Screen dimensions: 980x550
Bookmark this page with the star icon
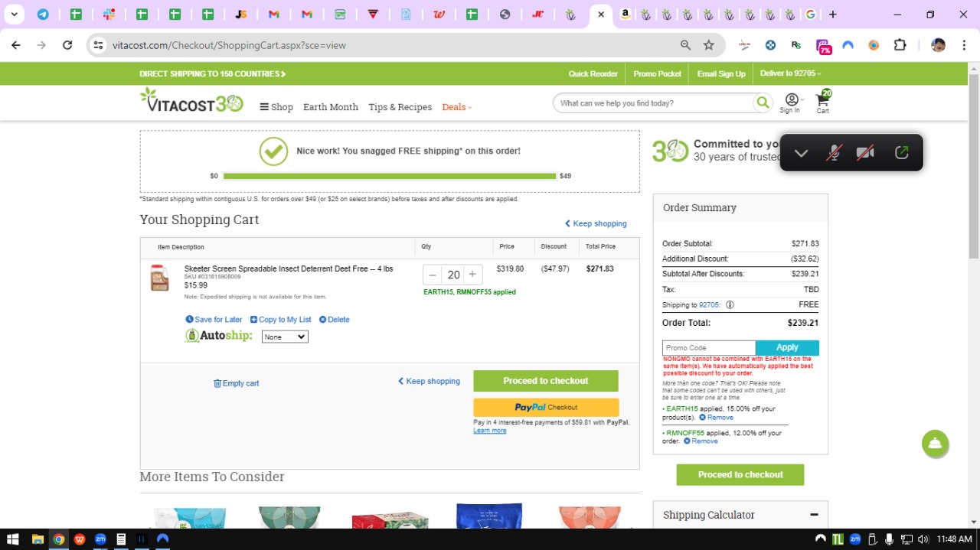[709, 45]
